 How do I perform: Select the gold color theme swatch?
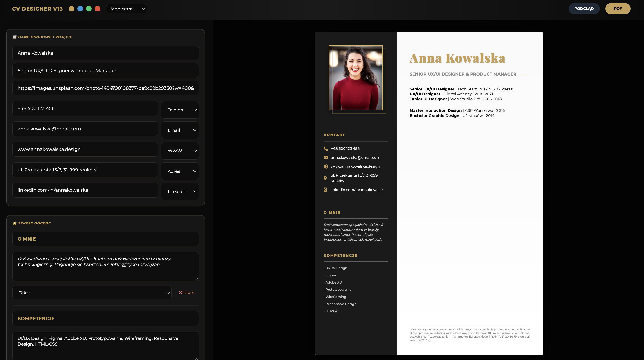(x=71, y=9)
